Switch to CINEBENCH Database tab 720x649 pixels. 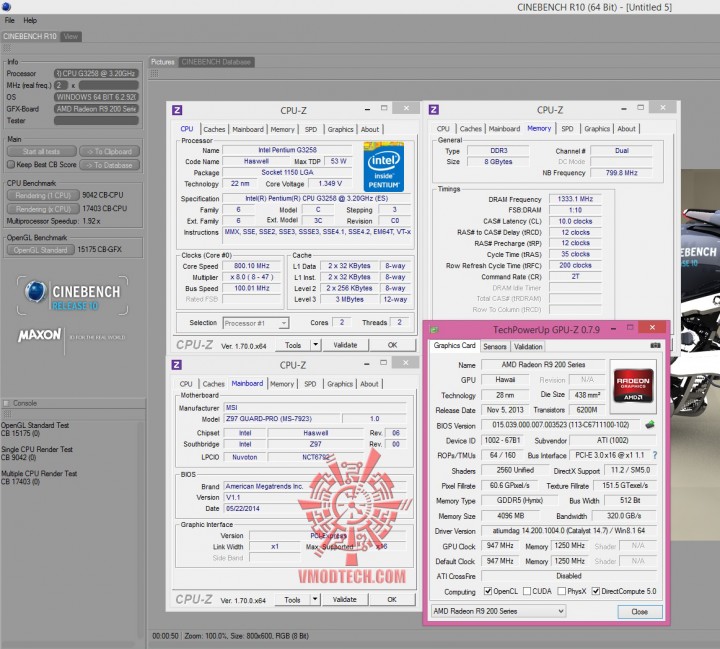[216, 62]
